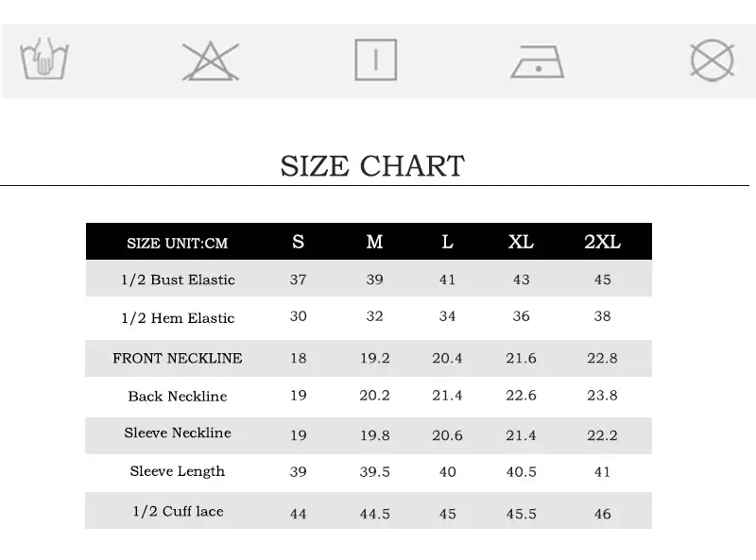Click the do not bleach triangle icon
The height and width of the screenshot is (560, 756).
pyautogui.click(x=211, y=61)
